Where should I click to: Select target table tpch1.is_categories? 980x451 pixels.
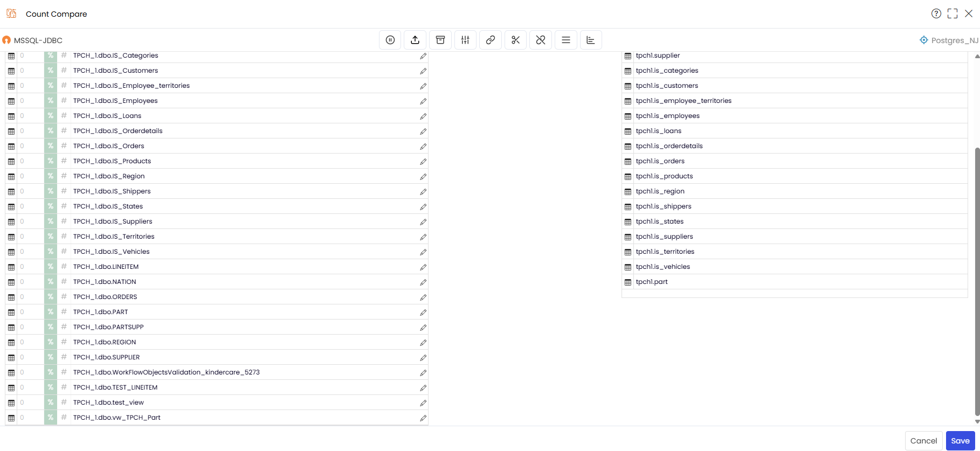pyautogui.click(x=795, y=71)
